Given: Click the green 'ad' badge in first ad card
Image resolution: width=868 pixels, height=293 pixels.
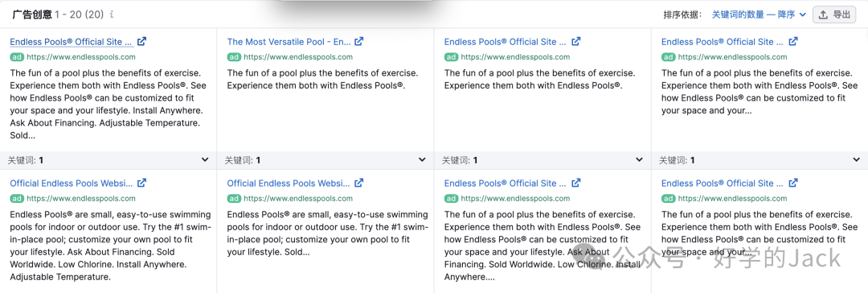Looking at the screenshot, I should (x=17, y=56).
